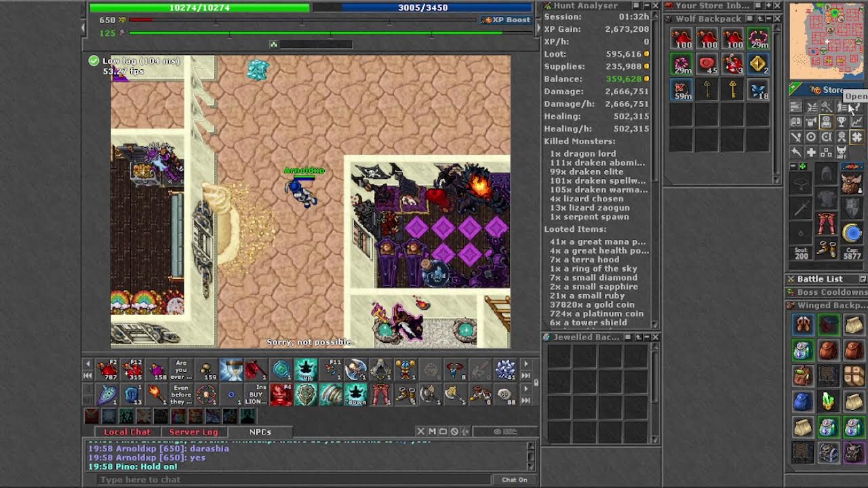
Task: Click the cat mask icon in sidebar
Action: 842,152
